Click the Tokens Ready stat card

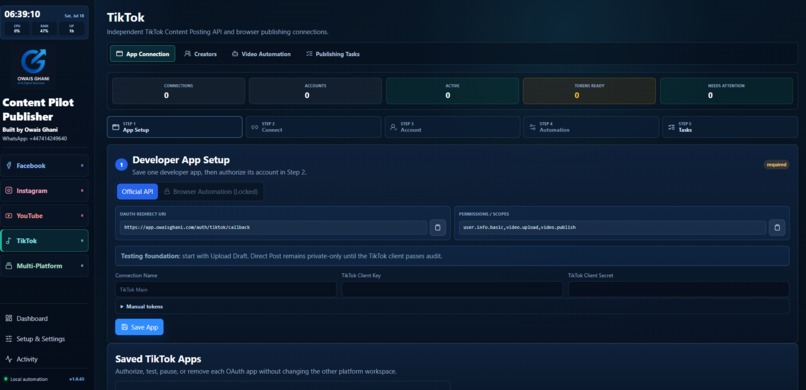[589, 91]
